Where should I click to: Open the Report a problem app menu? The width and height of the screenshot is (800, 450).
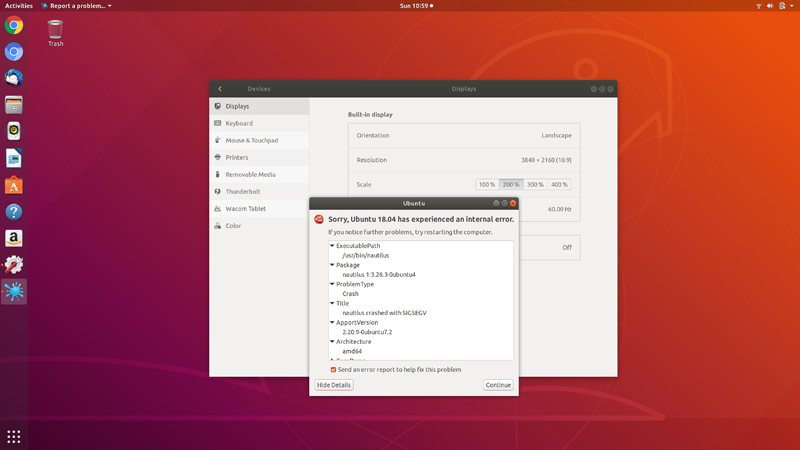click(77, 6)
